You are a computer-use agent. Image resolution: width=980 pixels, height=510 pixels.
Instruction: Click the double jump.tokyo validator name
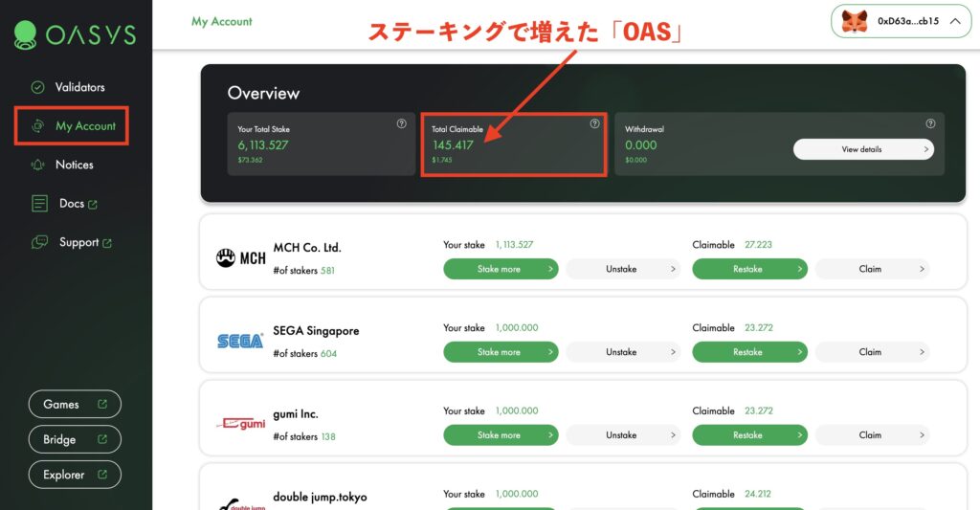coord(320,497)
